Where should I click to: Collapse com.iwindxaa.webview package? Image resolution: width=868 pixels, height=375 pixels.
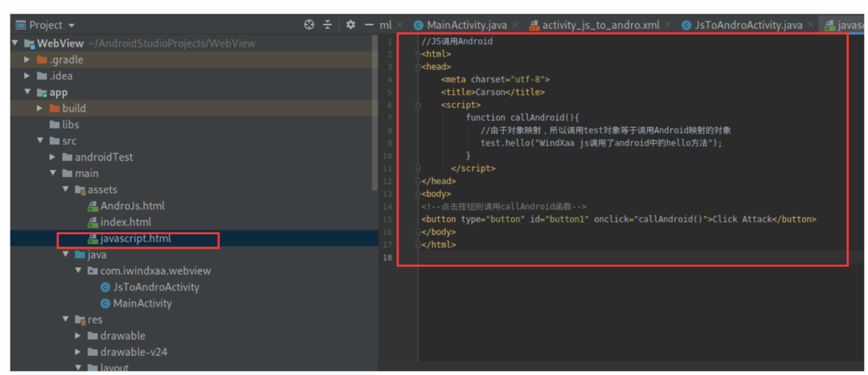pyautogui.click(x=78, y=271)
